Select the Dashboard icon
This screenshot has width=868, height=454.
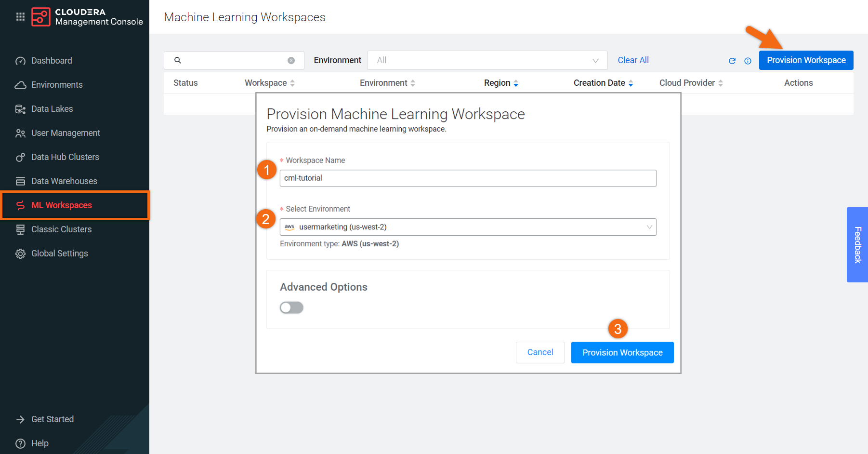click(x=20, y=60)
